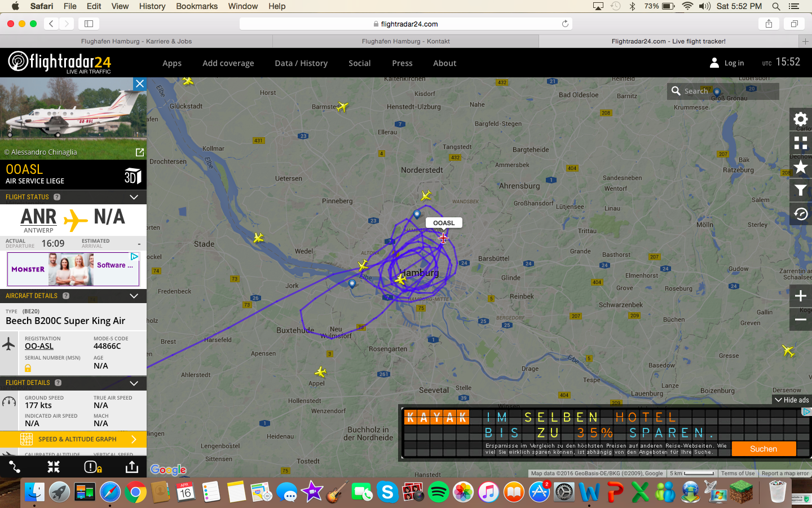Open Skype from the Dock
This screenshot has width=812, height=508.
pos(387,492)
